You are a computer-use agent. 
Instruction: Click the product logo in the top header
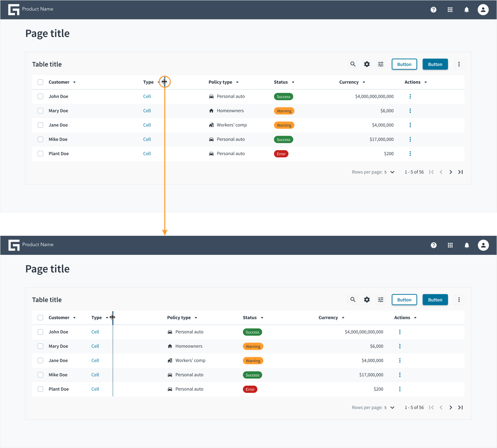click(14, 10)
